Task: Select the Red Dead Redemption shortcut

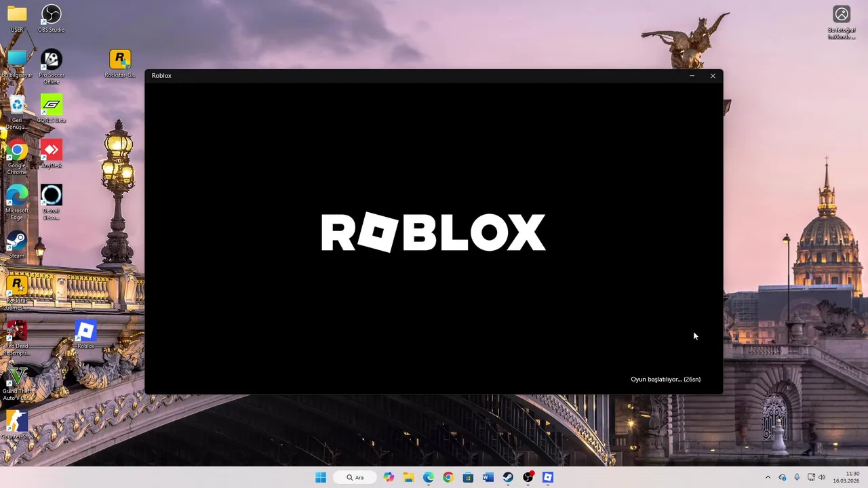Action: [x=17, y=338]
